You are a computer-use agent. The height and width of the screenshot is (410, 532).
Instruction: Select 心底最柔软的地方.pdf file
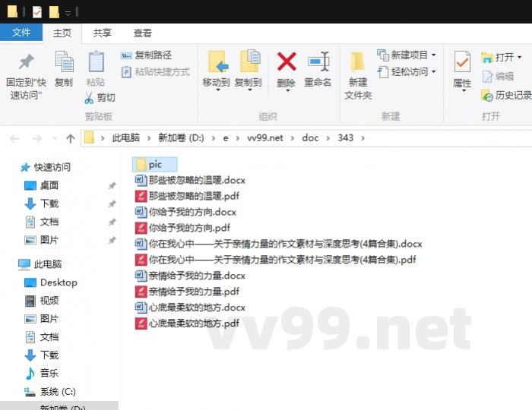(x=187, y=323)
